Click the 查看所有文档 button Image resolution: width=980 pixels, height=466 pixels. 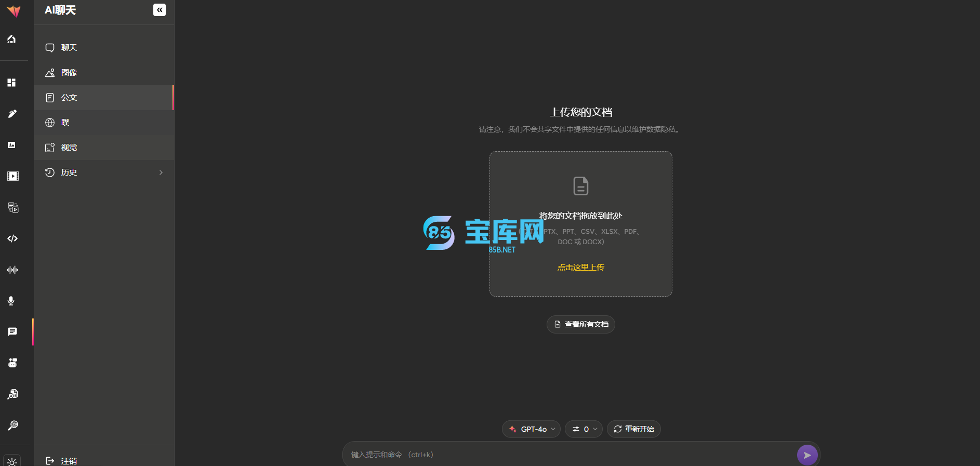pyautogui.click(x=581, y=324)
